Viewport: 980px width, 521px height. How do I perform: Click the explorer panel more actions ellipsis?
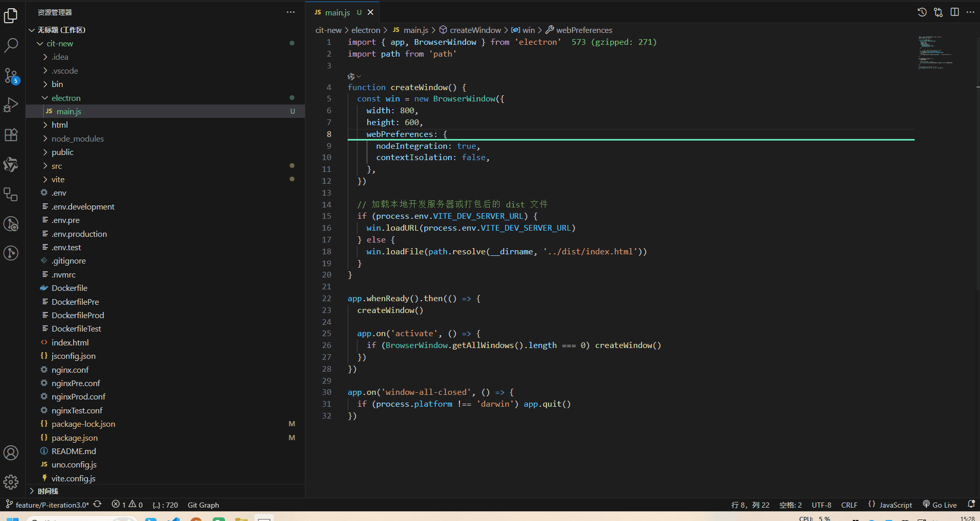pyautogui.click(x=291, y=12)
